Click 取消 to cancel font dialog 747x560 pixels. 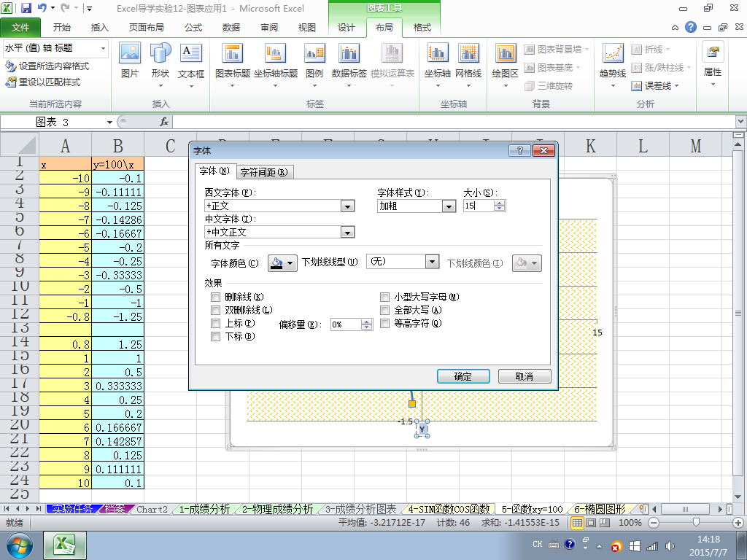[x=525, y=376]
